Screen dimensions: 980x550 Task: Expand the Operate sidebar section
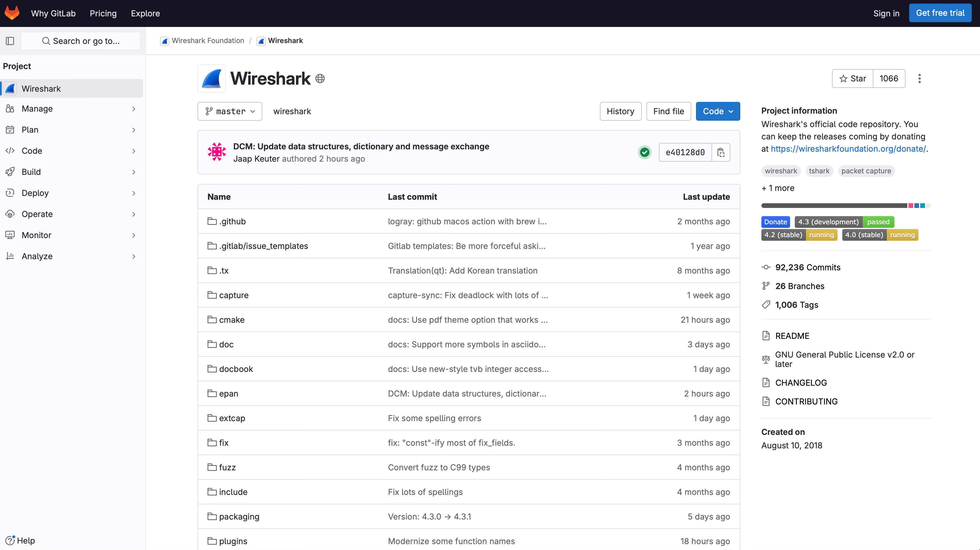pos(72,214)
